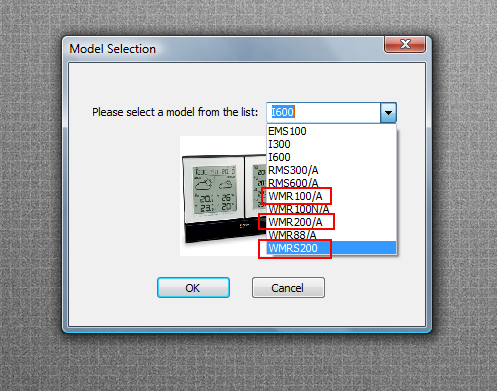Choose the RMS600/A model option
The image size is (497, 391).
coord(331,183)
